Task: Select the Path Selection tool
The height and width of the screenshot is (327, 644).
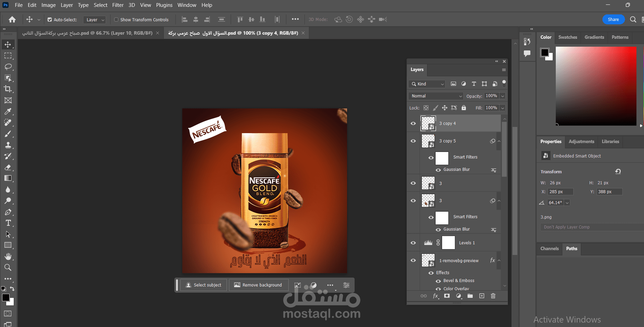Action: (x=8, y=234)
